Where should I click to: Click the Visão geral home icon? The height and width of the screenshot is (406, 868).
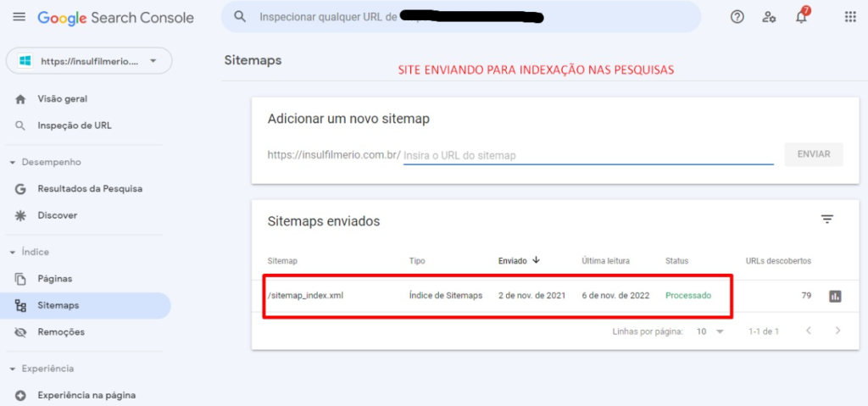[20, 99]
